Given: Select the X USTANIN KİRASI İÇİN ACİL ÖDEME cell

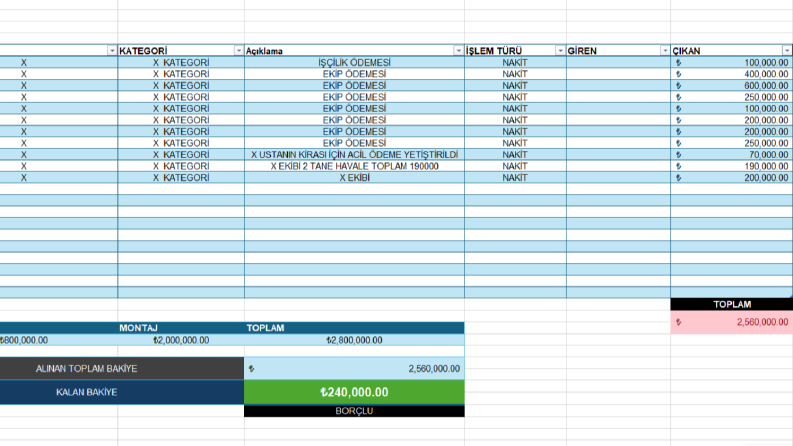Looking at the screenshot, I should (x=354, y=154).
